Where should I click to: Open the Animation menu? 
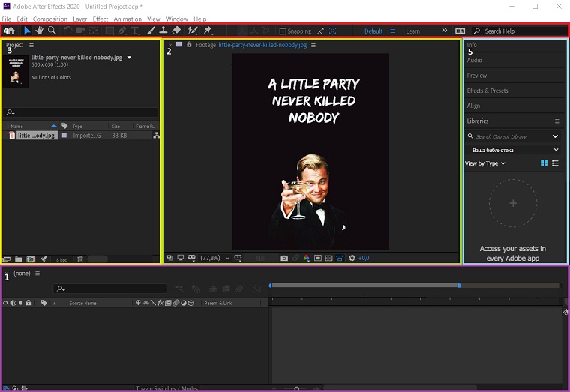click(x=127, y=19)
